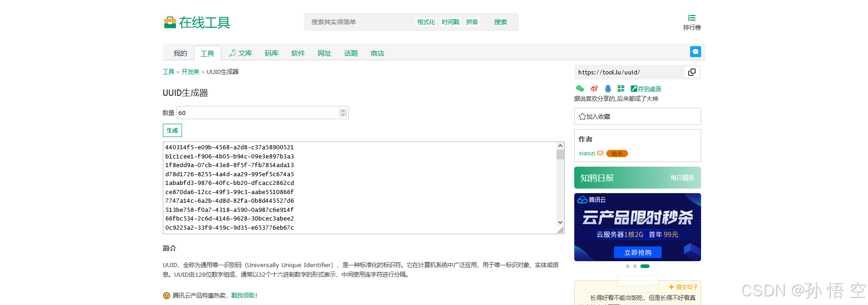Click UUID line starting with d78d1726-8255
The width and height of the screenshot is (868, 305).
(x=229, y=174)
